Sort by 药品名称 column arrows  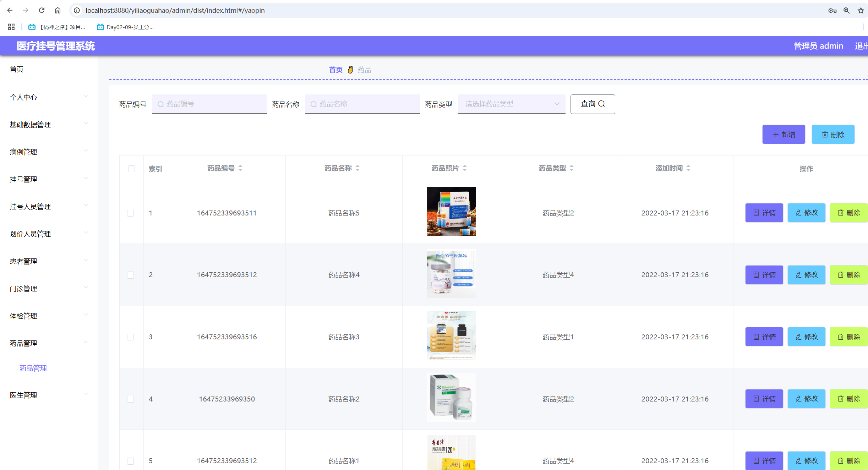(357, 168)
